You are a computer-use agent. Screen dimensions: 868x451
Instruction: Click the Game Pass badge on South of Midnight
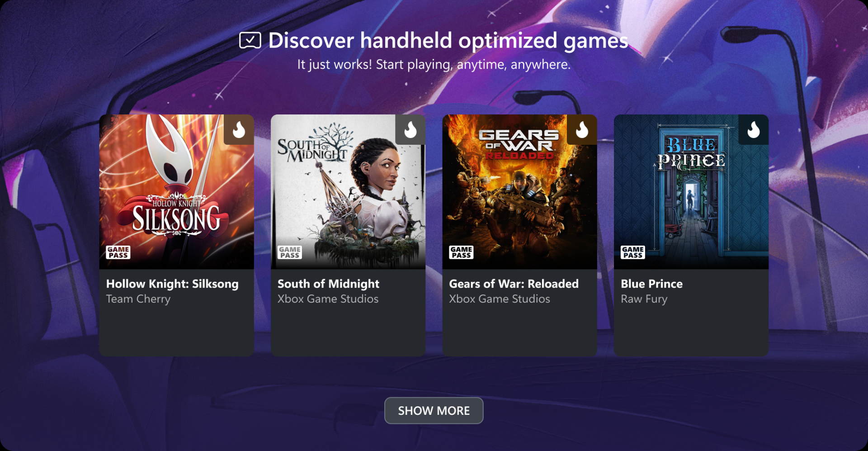[x=290, y=252]
